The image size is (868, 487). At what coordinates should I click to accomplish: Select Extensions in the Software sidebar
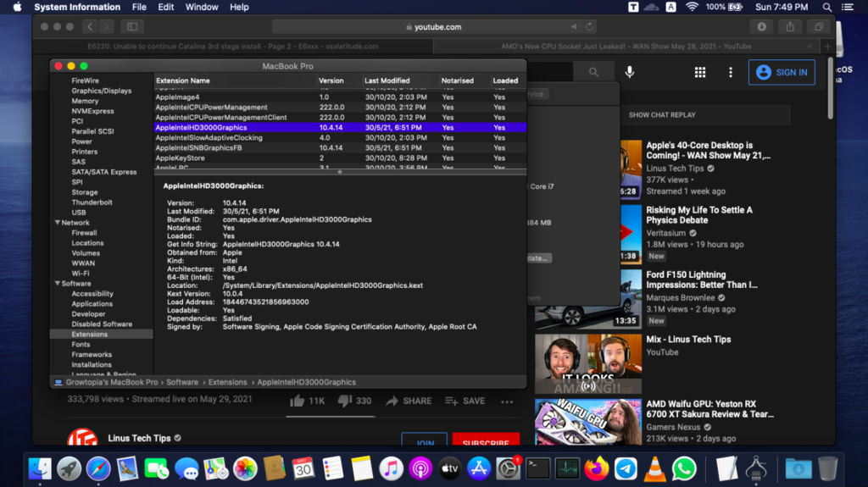click(x=89, y=335)
